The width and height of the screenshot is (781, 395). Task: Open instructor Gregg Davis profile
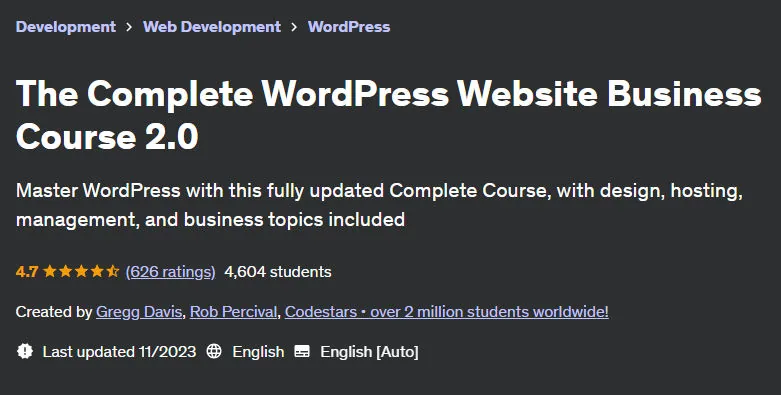[138, 312]
